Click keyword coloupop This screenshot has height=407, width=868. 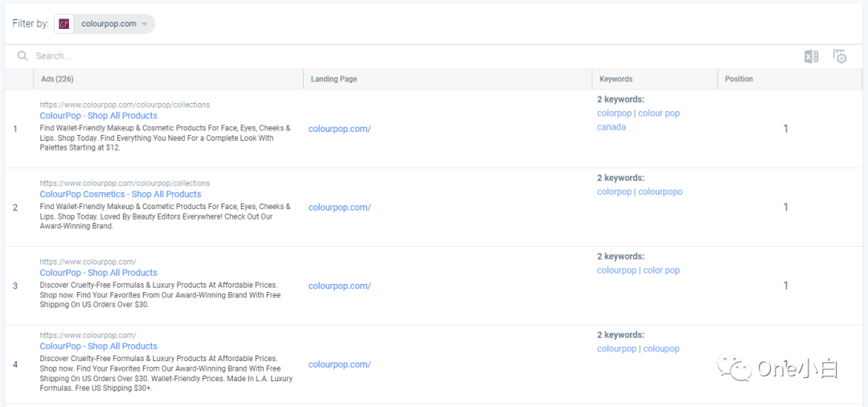point(661,349)
